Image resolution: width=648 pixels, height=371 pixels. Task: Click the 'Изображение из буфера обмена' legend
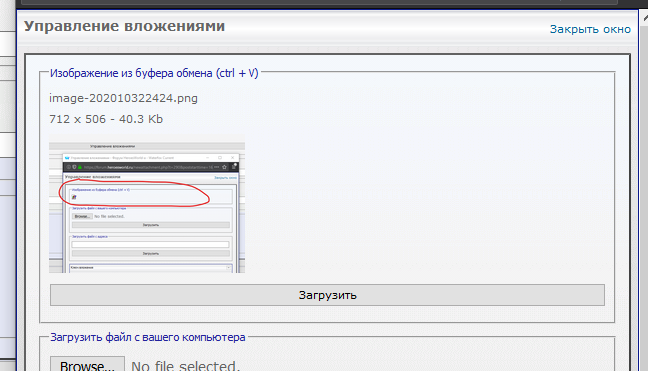[154, 73]
